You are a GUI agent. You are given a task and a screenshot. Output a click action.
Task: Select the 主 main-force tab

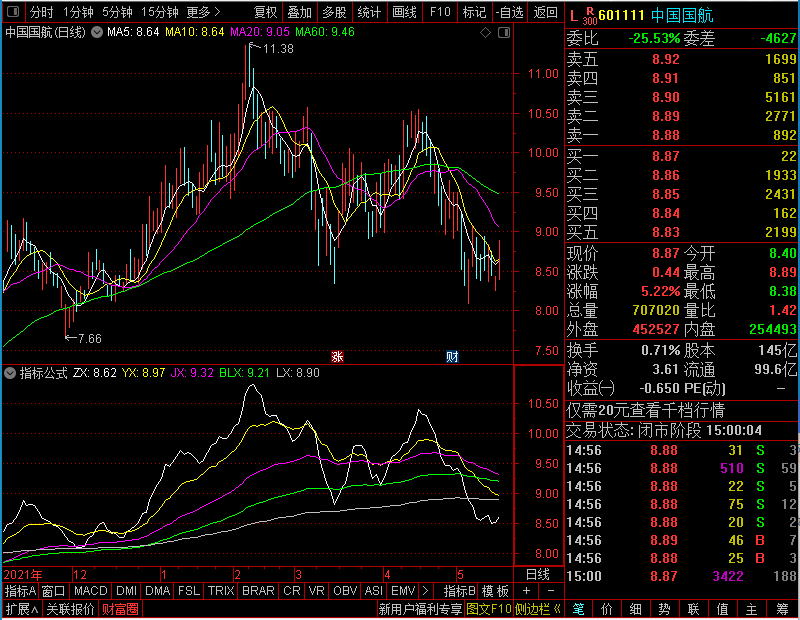click(752, 609)
